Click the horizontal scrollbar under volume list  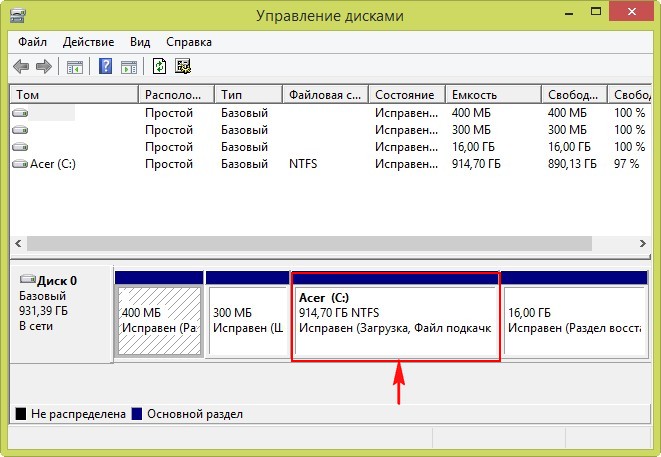point(300,242)
